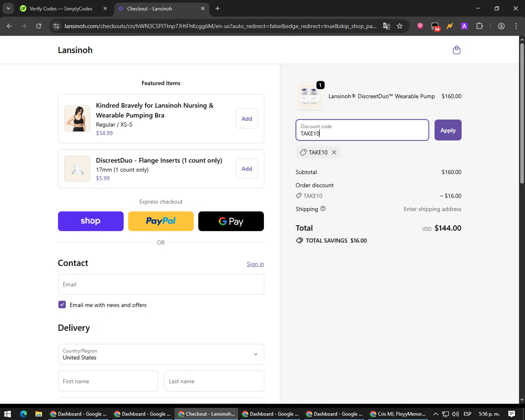Click the Kindred Bravely bra thumbnail

point(77,119)
